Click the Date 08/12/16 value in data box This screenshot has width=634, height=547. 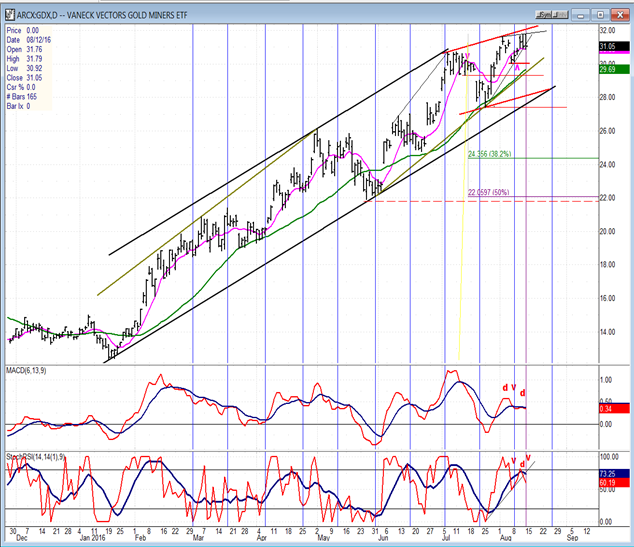[x=38, y=40]
